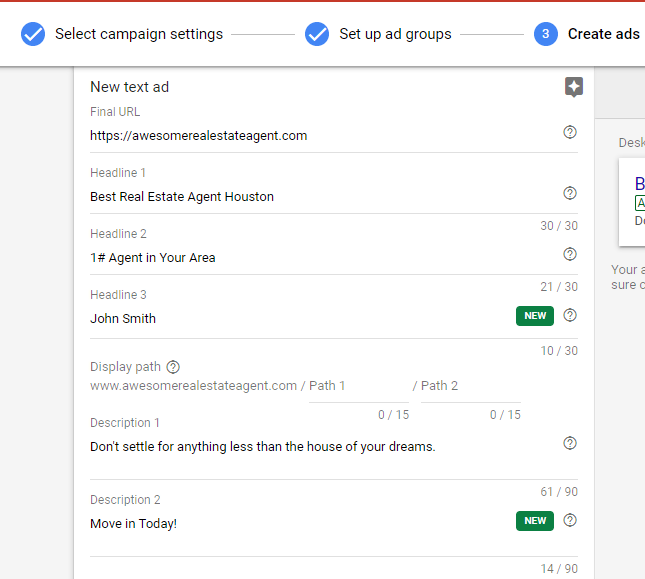Click the 30 / 30 character counter
645x579 pixels.
[559, 226]
